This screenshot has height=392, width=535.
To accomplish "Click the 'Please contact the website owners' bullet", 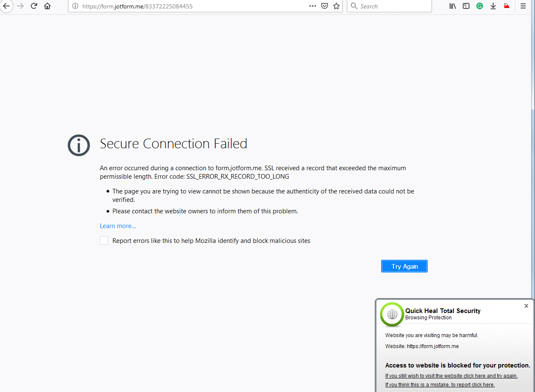I will tap(205, 211).
